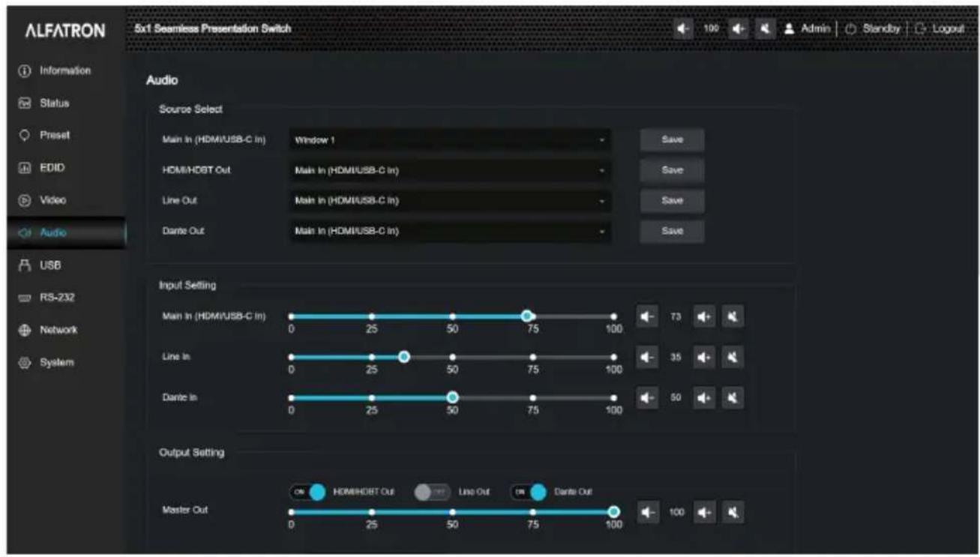Image resolution: width=980 pixels, height=557 pixels.
Task: Save the Line Out source selection
Action: 672,200
